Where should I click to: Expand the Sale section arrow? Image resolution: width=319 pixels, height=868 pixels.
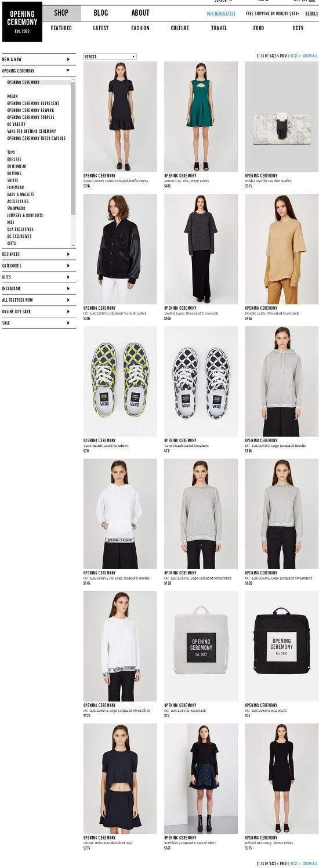68,323
